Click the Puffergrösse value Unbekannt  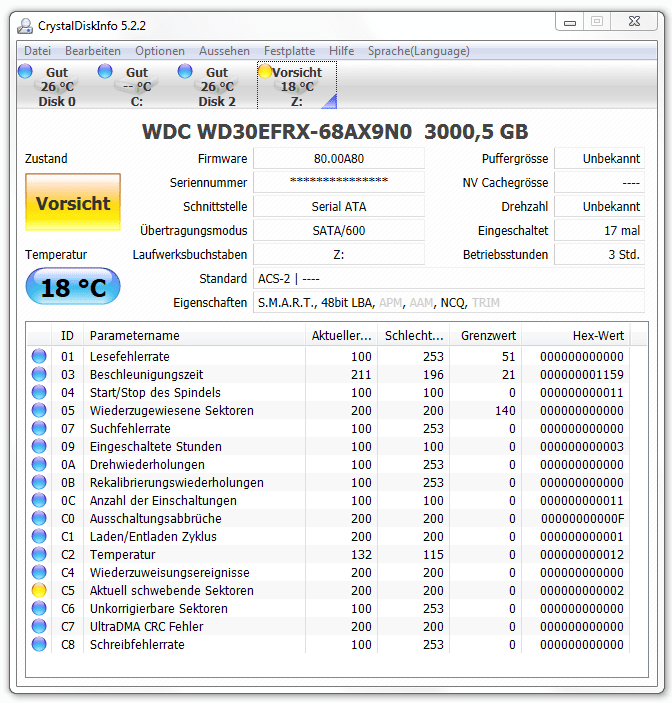point(599,159)
